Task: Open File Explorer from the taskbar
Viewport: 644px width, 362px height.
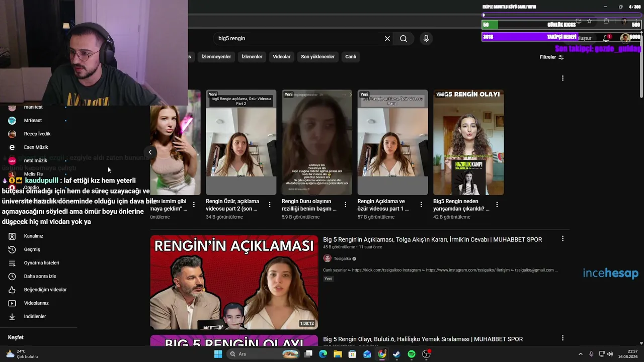Action: (x=338, y=354)
